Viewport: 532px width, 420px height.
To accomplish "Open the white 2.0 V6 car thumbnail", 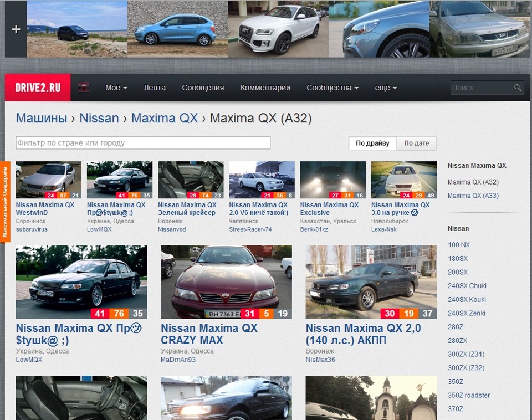I will (x=262, y=180).
